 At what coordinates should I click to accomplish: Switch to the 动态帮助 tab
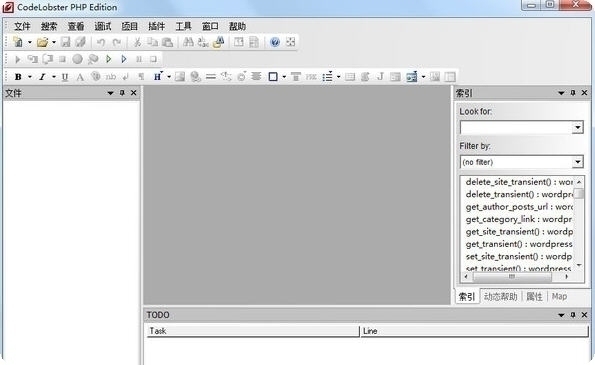click(501, 296)
